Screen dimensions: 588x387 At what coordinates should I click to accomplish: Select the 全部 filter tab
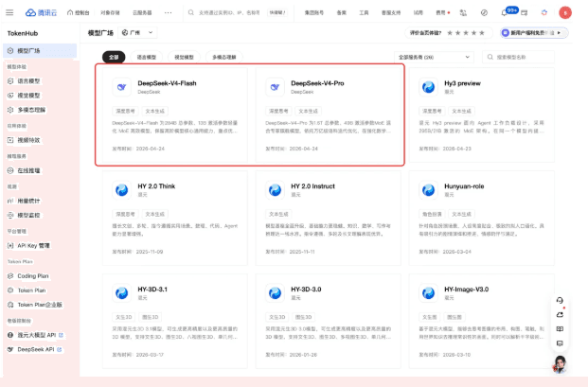tap(114, 57)
